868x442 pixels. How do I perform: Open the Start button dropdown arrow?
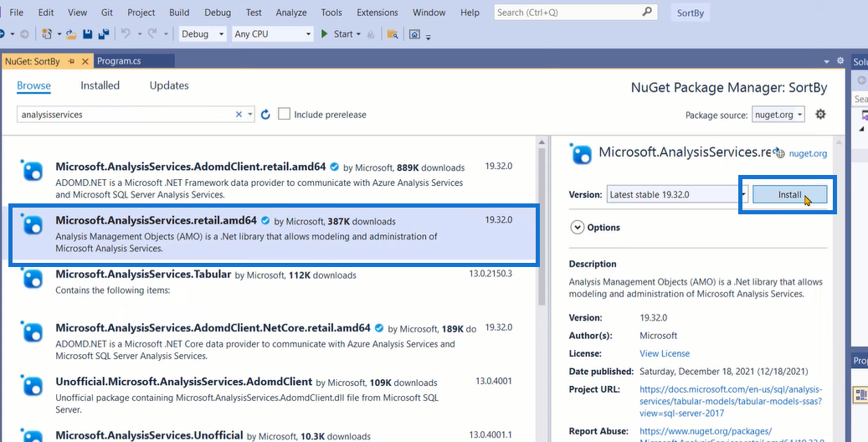[x=358, y=34]
